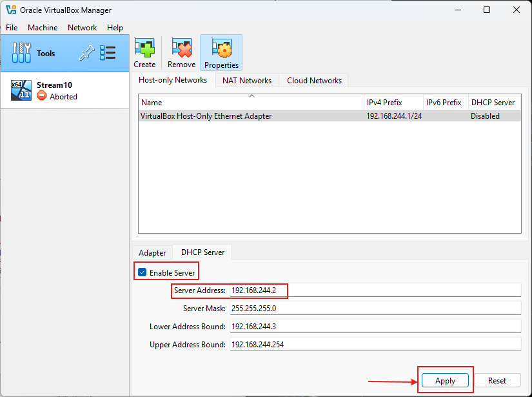532x397 pixels.
Task: Switch to the Cloud Networks tab
Action: [x=314, y=81]
